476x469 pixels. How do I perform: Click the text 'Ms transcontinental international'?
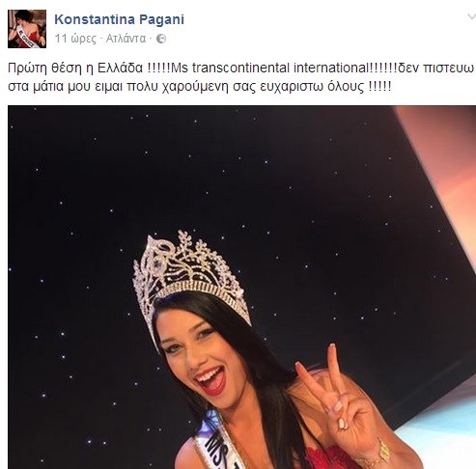(x=269, y=68)
